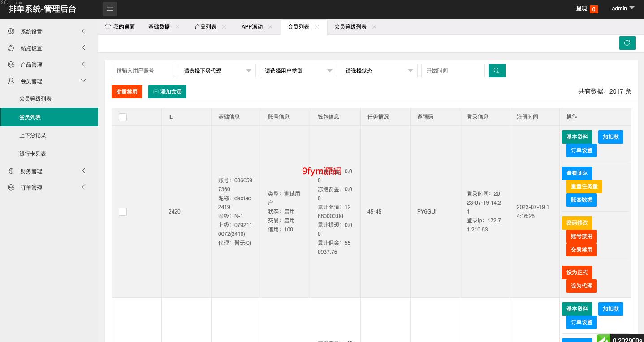The width and height of the screenshot is (644, 342).
Task: Expand the admin user menu
Action: click(623, 9)
